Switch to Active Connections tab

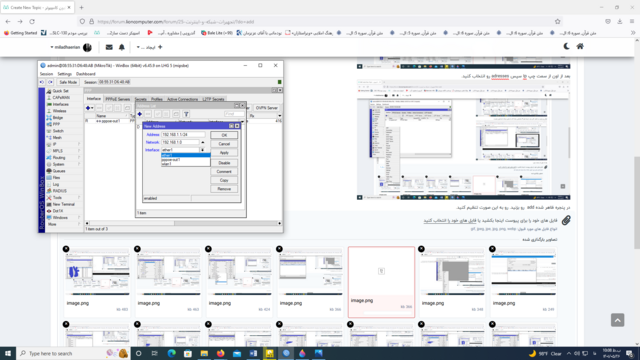(x=182, y=99)
